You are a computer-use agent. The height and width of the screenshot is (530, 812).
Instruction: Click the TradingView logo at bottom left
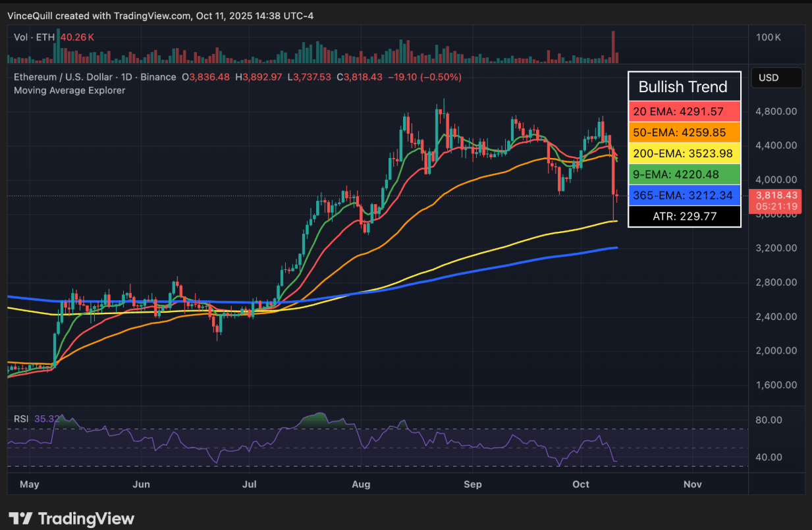click(69, 519)
